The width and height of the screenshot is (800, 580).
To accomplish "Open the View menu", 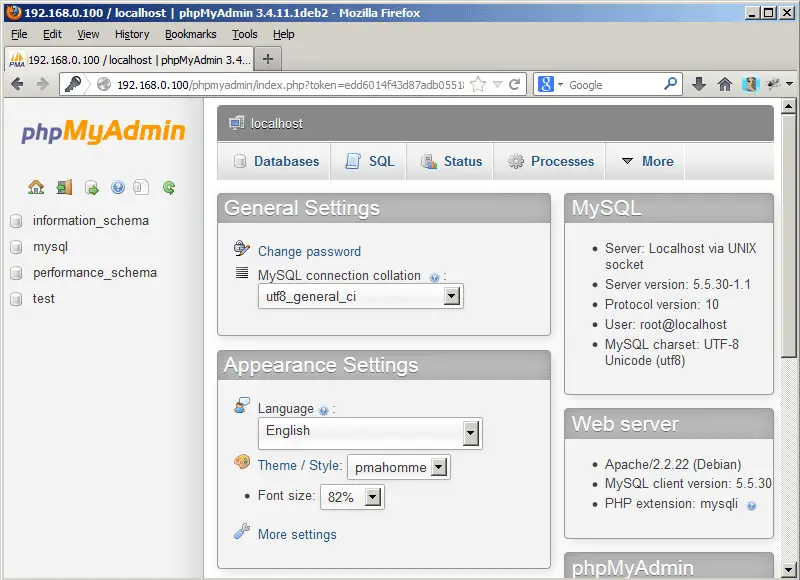I will click(x=88, y=34).
